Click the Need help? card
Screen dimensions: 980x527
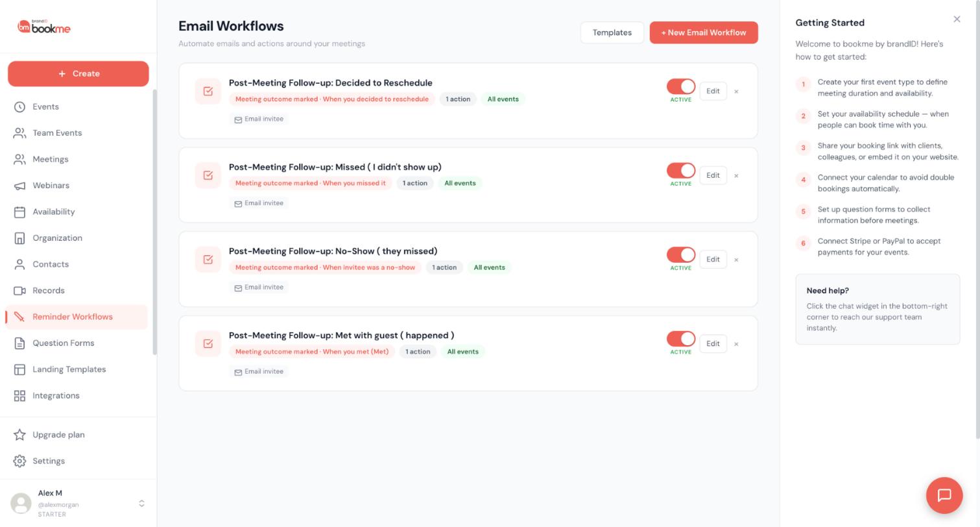(x=878, y=309)
